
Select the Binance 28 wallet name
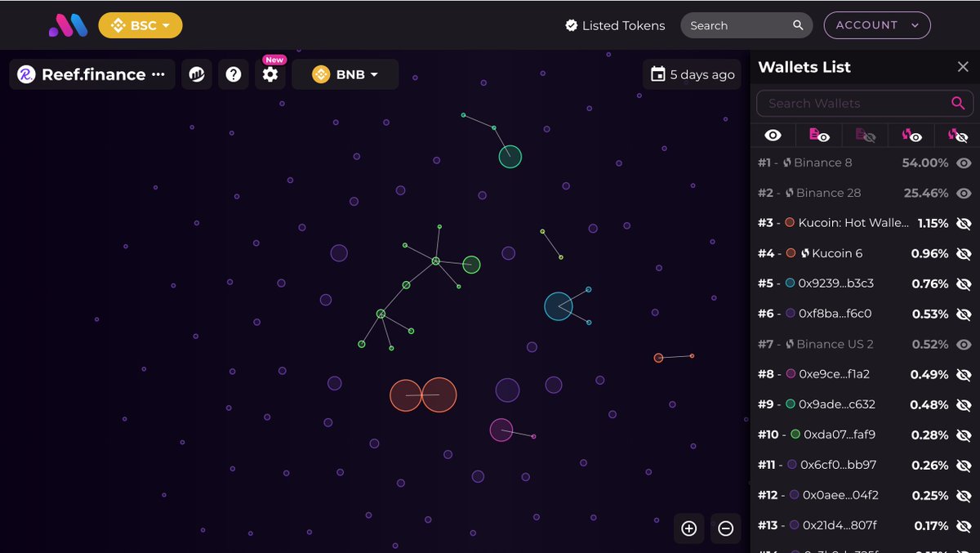pos(828,193)
